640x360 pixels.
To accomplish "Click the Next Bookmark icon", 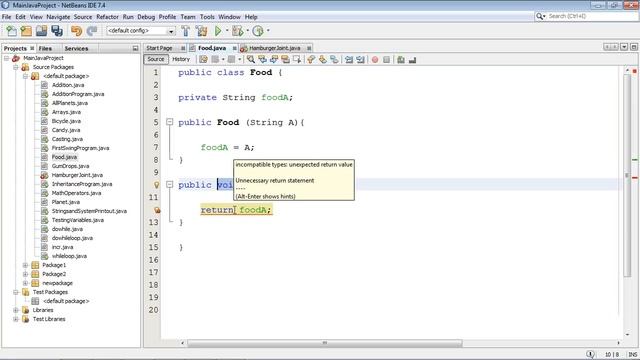I will pyautogui.click(x=322, y=60).
